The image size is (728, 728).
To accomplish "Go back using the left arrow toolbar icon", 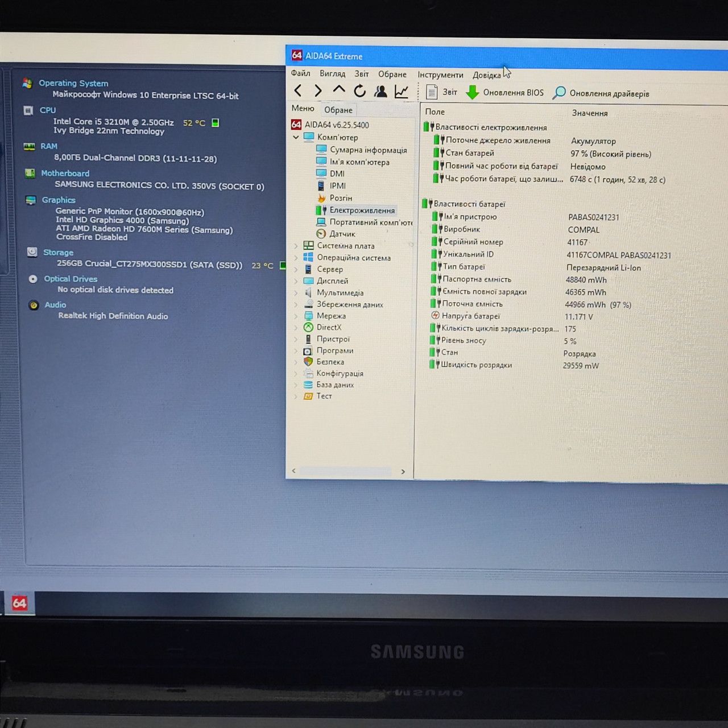I will pyautogui.click(x=298, y=90).
